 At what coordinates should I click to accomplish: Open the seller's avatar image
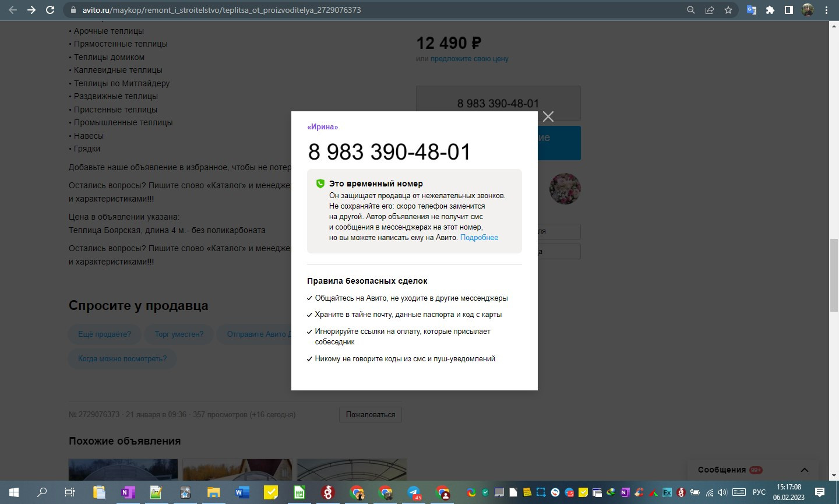[565, 189]
